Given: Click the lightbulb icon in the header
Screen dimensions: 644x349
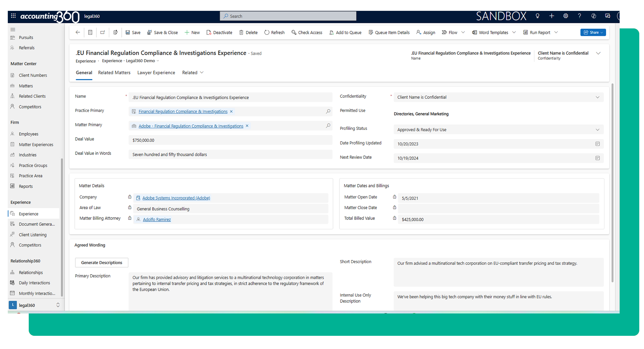Looking at the screenshot, I should point(538,16).
